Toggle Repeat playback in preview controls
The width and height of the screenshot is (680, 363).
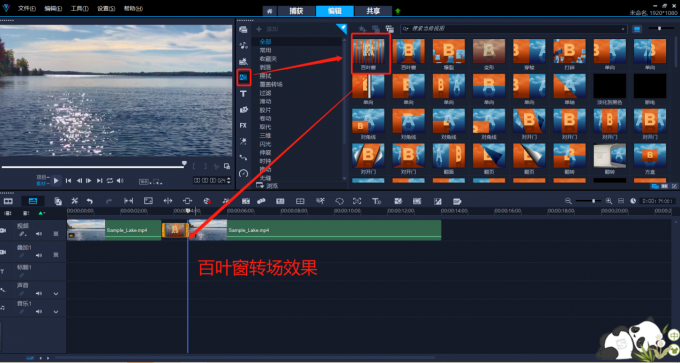pyautogui.click(x=110, y=180)
